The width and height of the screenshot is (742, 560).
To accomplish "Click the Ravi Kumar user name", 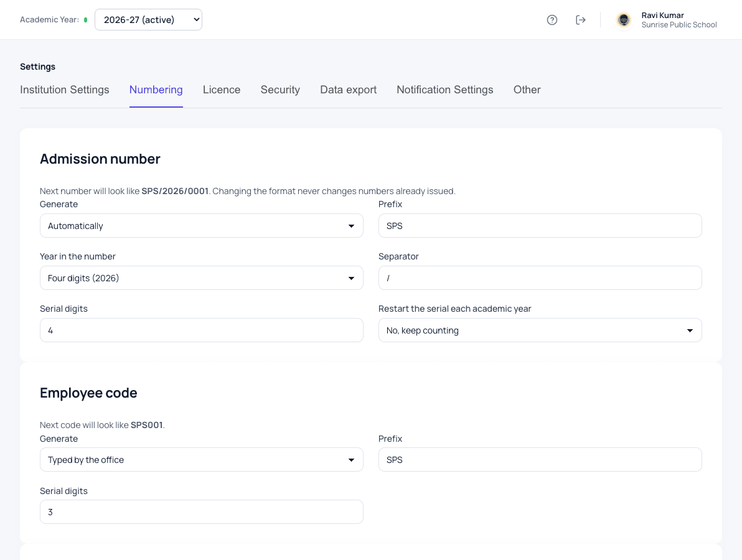I will coord(662,15).
